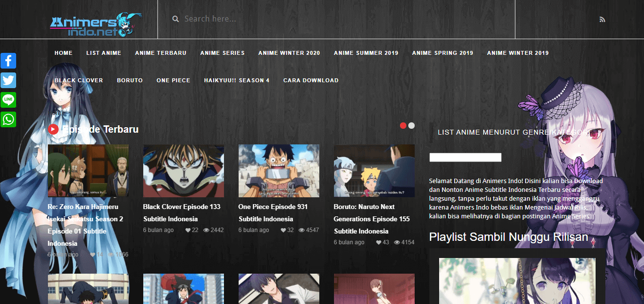Select the red slider dot
This screenshot has width=644, height=304.
(403, 125)
